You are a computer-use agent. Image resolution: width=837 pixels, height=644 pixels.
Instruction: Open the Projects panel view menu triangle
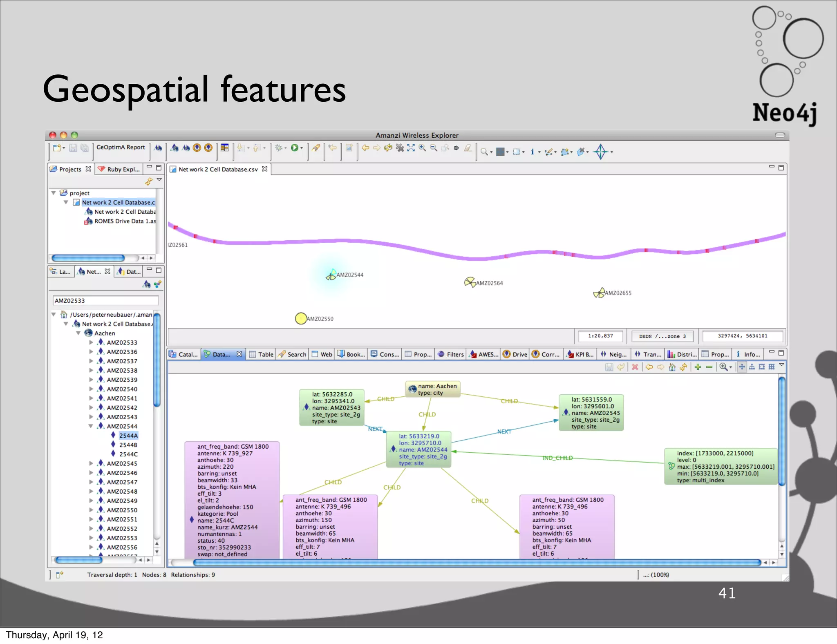159,180
